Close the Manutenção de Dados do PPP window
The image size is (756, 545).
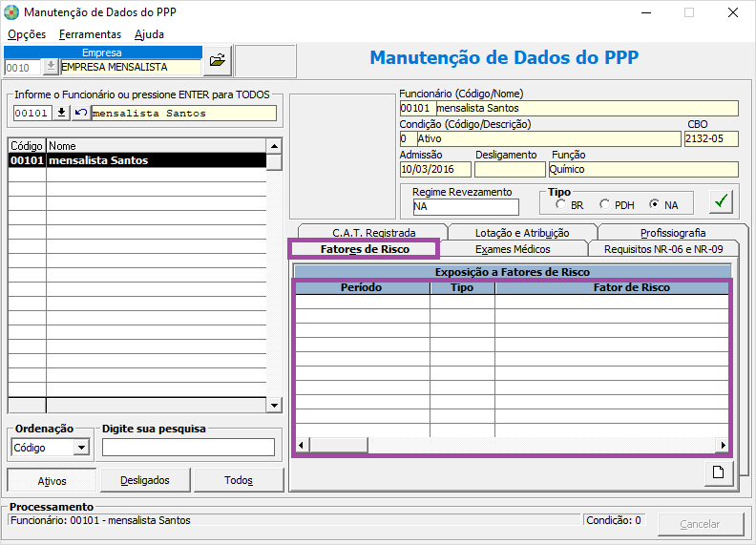(733, 12)
